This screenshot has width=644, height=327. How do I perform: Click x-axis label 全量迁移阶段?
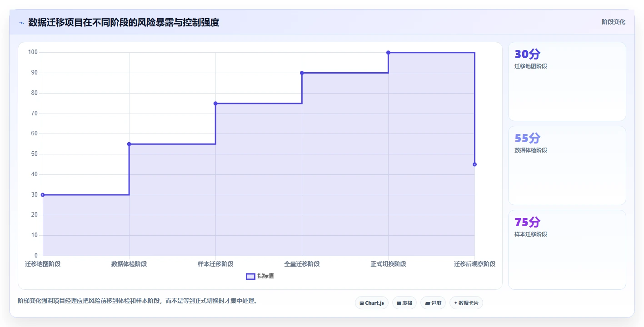302,264
